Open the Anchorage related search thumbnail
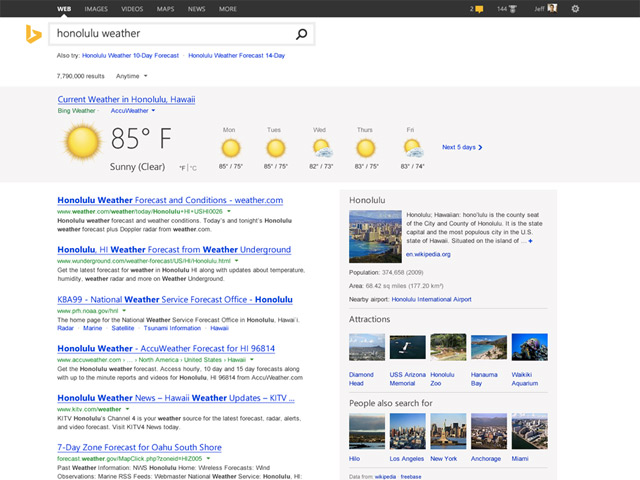640x480 pixels. tap(489, 431)
